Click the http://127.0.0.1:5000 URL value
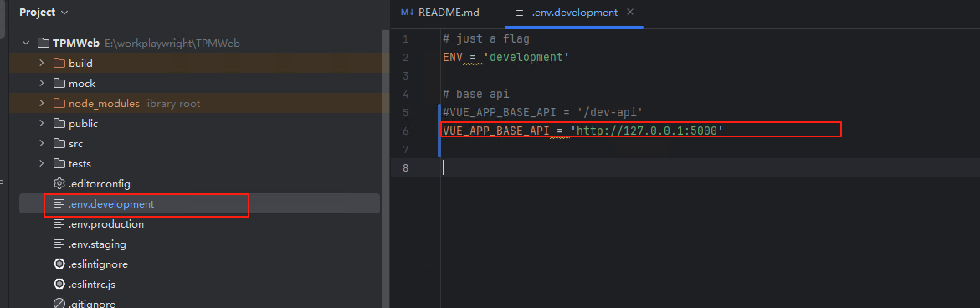 pos(646,131)
